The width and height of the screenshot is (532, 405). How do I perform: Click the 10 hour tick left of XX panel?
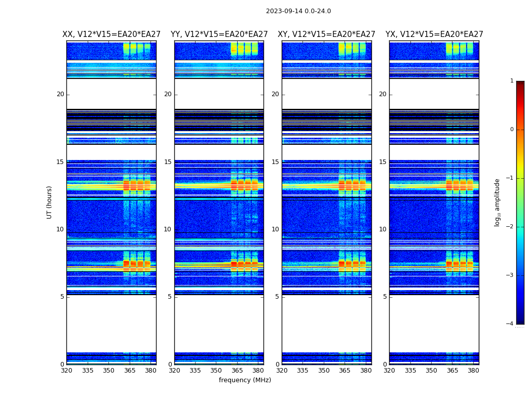(60, 229)
